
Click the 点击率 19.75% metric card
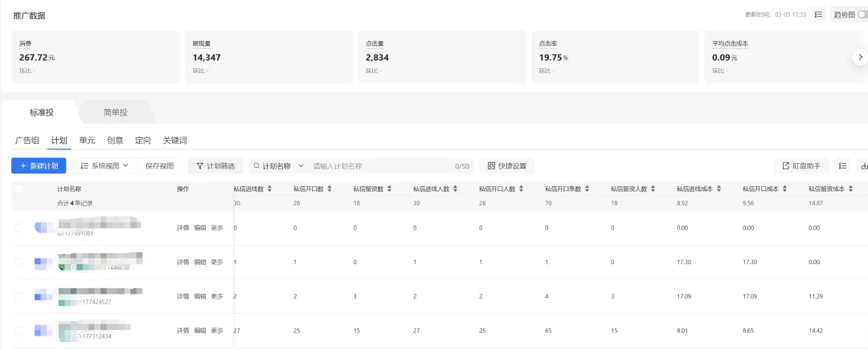(x=616, y=56)
